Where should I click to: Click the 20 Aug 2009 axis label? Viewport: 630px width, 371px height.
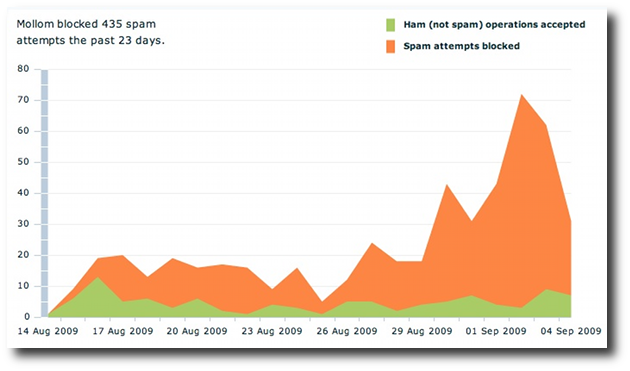tap(197, 331)
